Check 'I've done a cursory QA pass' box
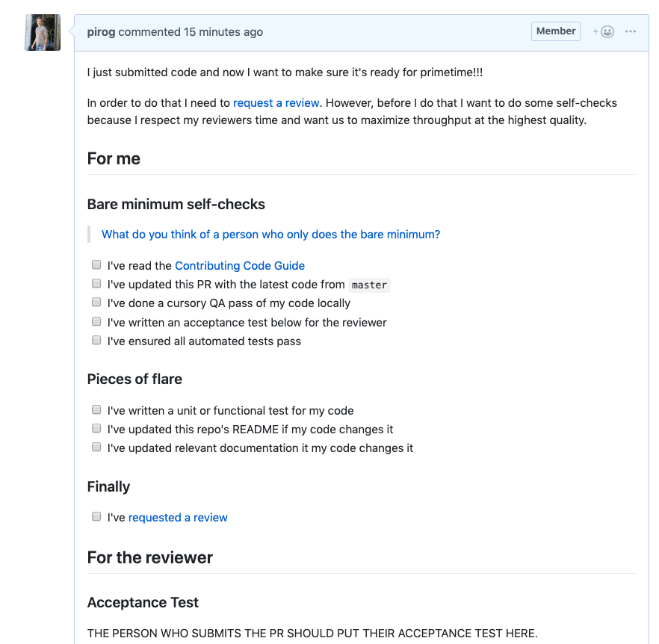Screen dimensions: 659x644 pyautogui.click(x=96, y=302)
